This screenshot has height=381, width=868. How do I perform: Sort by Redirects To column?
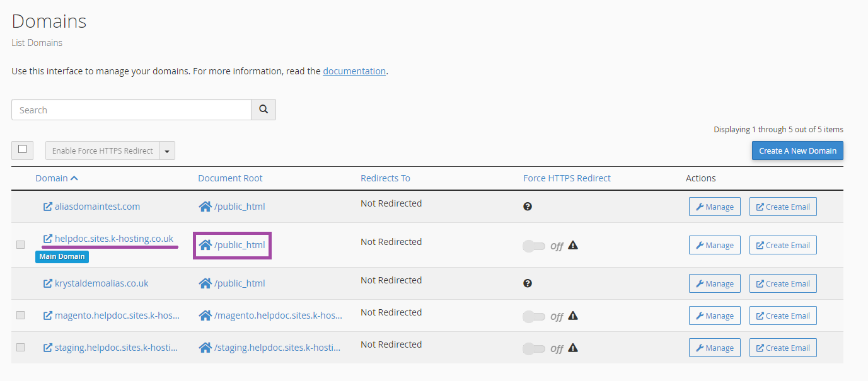[385, 178]
